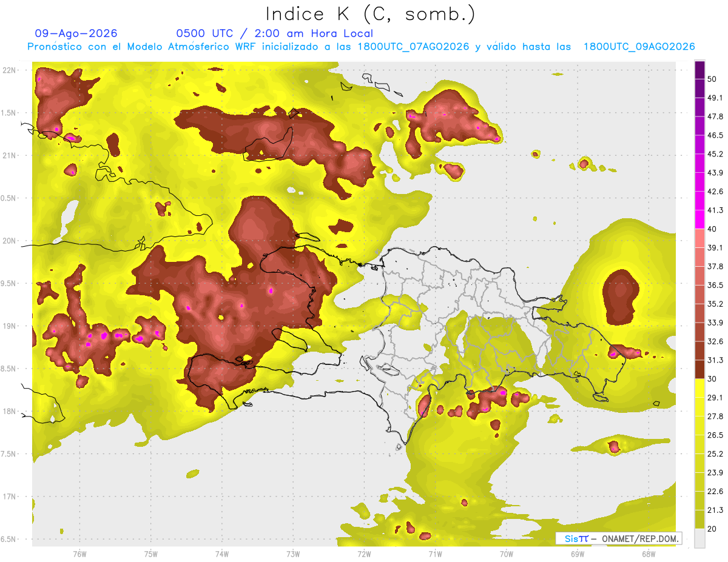
Task: Click the "69W" longitude axis label
Action: click(x=578, y=554)
